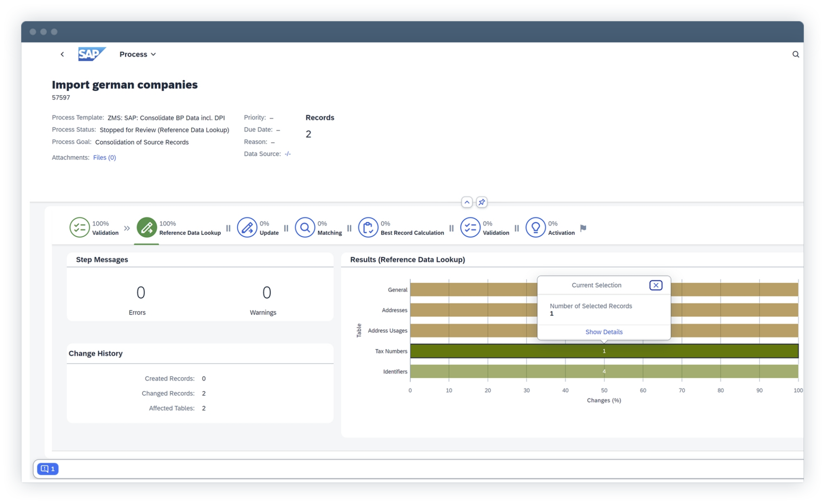
Task: Open the Files (0) attachments link
Action: (105, 157)
